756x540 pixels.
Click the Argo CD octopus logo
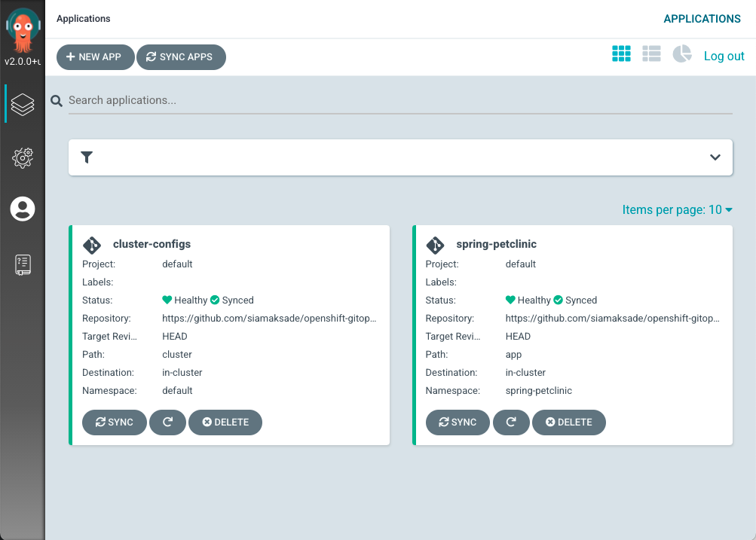(x=22, y=30)
